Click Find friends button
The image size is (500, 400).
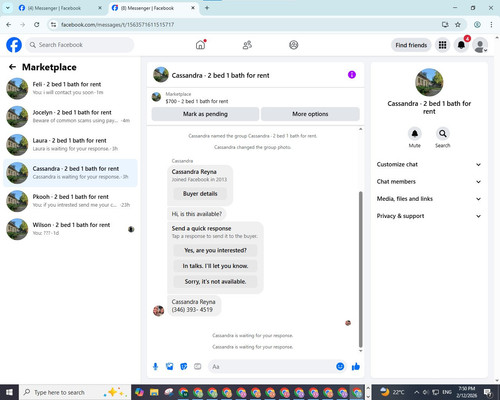(411, 45)
